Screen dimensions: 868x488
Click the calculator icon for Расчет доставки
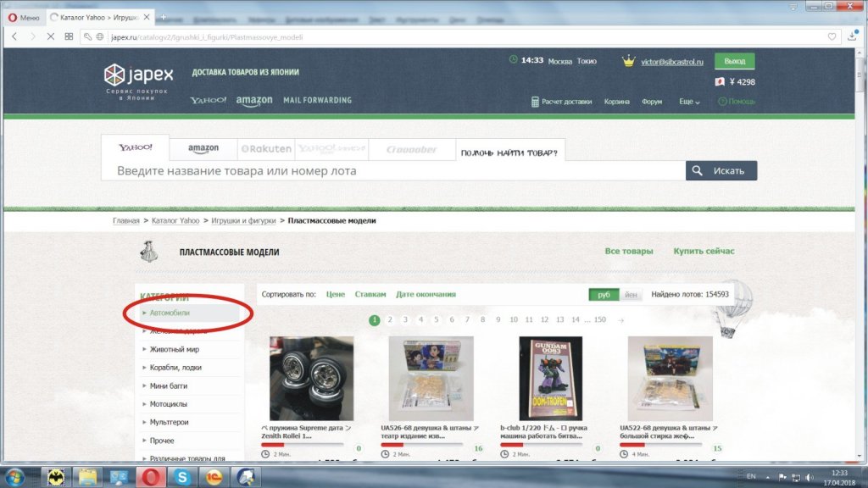(x=535, y=102)
